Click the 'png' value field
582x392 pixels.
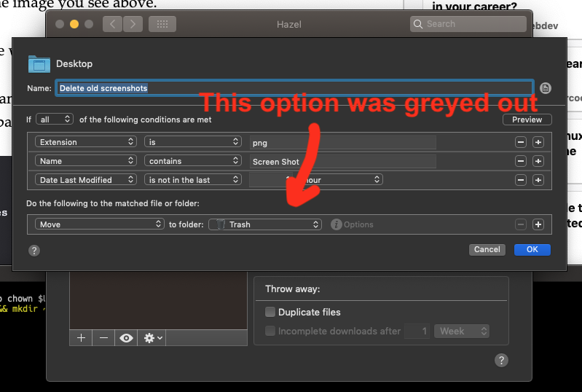coord(342,143)
